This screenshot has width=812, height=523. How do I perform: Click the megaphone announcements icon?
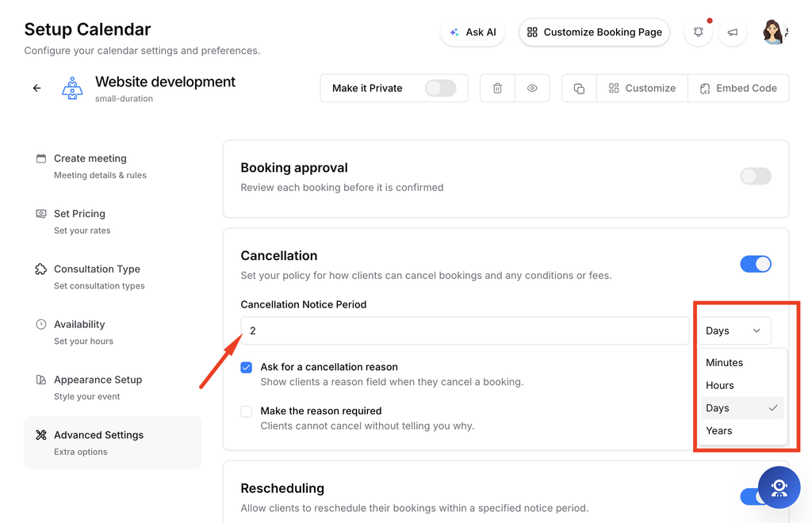pos(732,32)
